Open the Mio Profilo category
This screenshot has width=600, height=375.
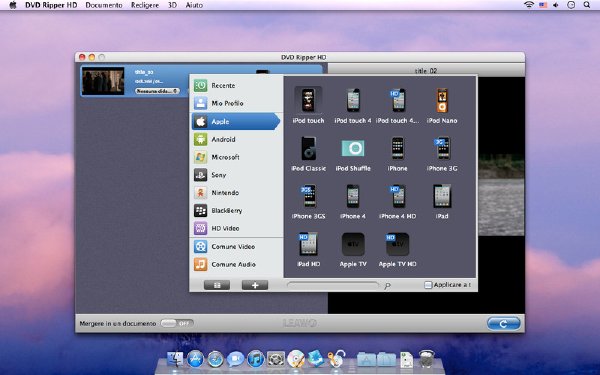tap(236, 103)
